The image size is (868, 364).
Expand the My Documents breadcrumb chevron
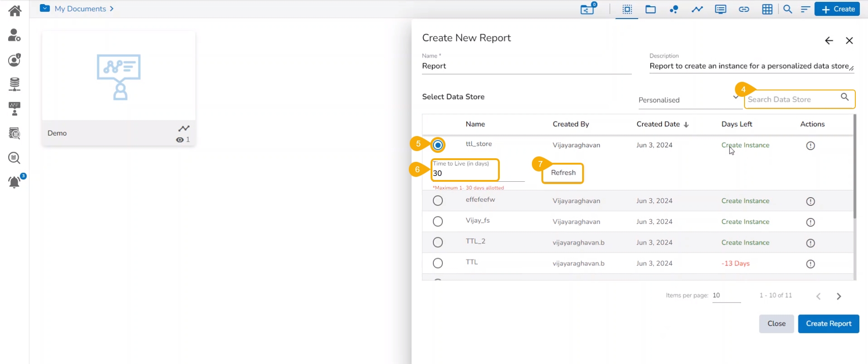[112, 9]
